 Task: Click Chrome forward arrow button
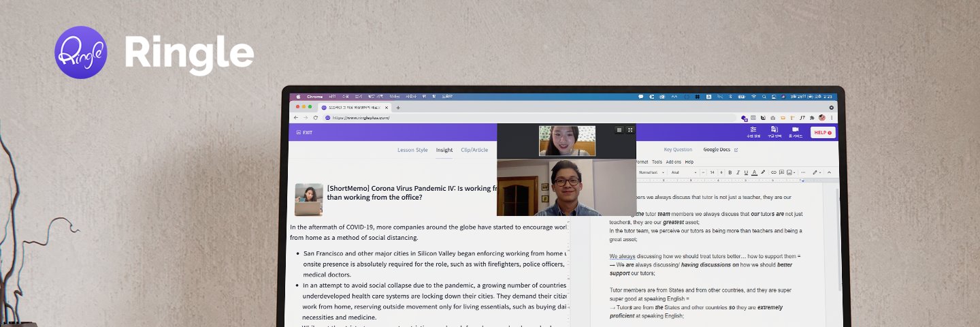click(x=306, y=118)
